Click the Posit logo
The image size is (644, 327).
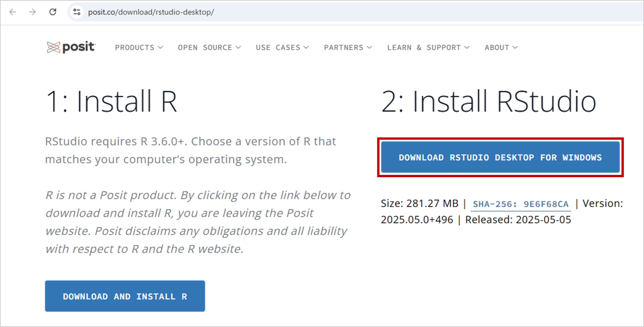click(x=71, y=47)
